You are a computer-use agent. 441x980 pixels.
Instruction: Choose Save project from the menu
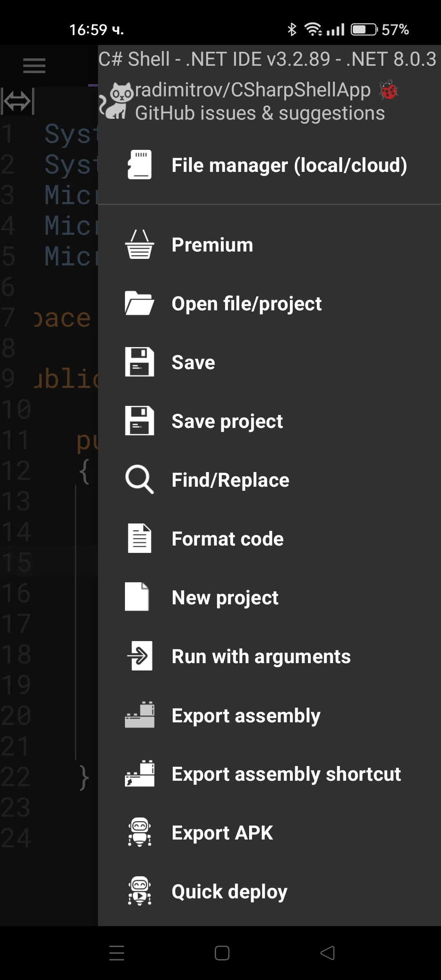click(x=227, y=421)
